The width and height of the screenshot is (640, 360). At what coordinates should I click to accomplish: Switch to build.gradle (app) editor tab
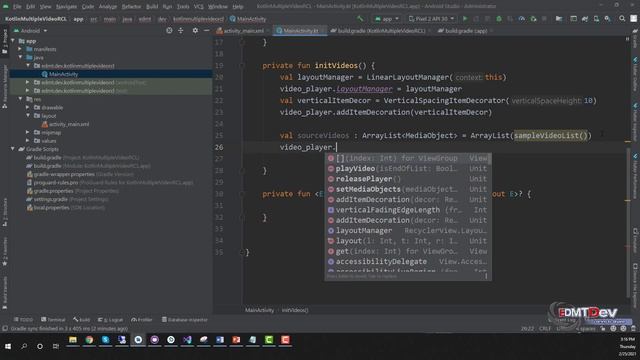click(x=465, y=31)
